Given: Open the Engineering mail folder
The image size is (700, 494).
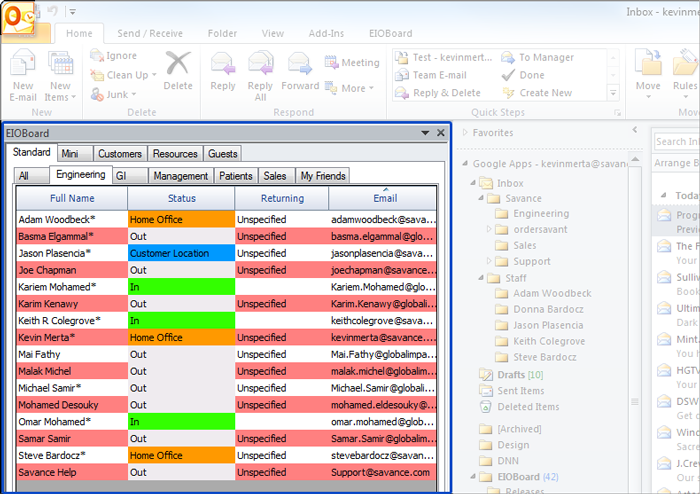Looking at the screenshot, I should (x=532, y=214).
